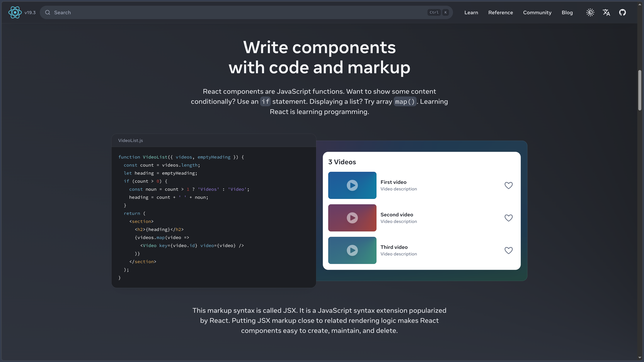Screen dimensions: 644x362
Task: Go to the Community section
Action: 537,13
